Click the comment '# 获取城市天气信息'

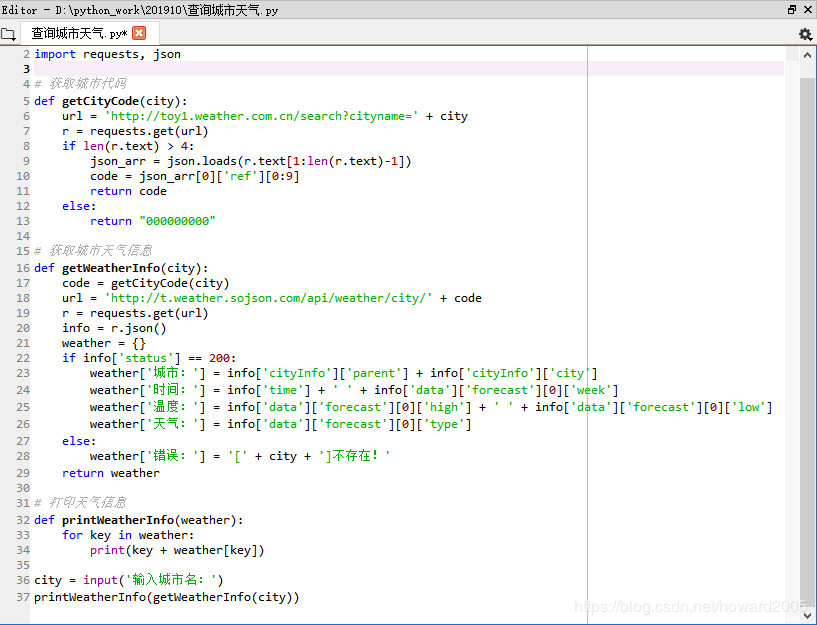coord(93,251)
